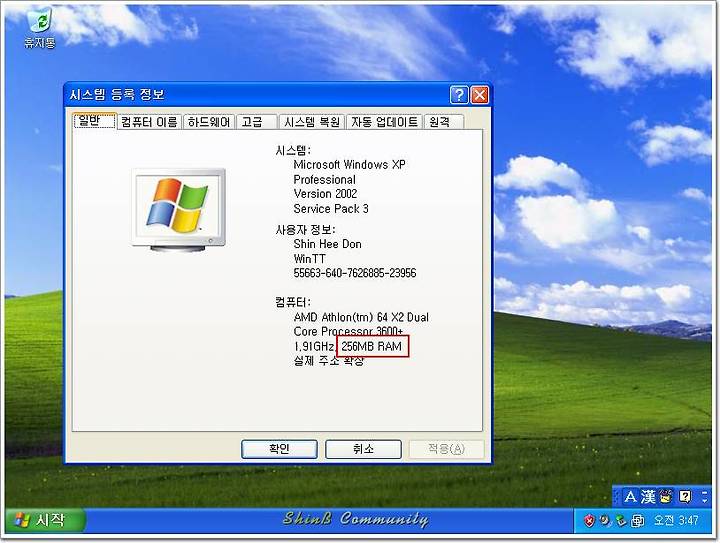Click the Windows XP logo monitor image

click(179, 210)
